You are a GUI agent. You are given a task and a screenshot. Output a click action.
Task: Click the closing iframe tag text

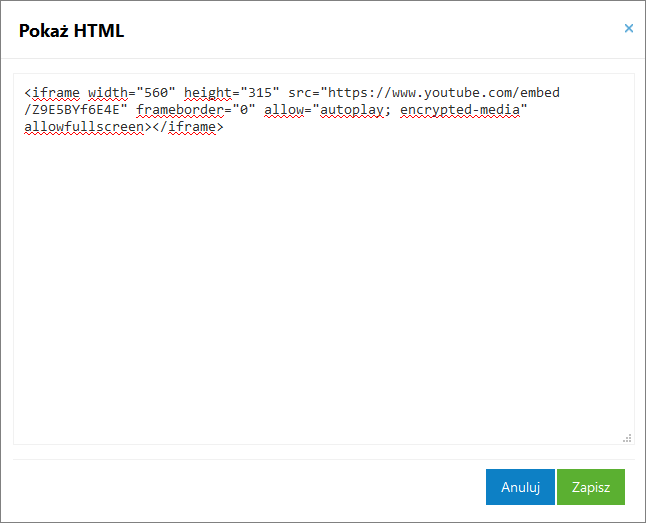(x=188, y=127)
